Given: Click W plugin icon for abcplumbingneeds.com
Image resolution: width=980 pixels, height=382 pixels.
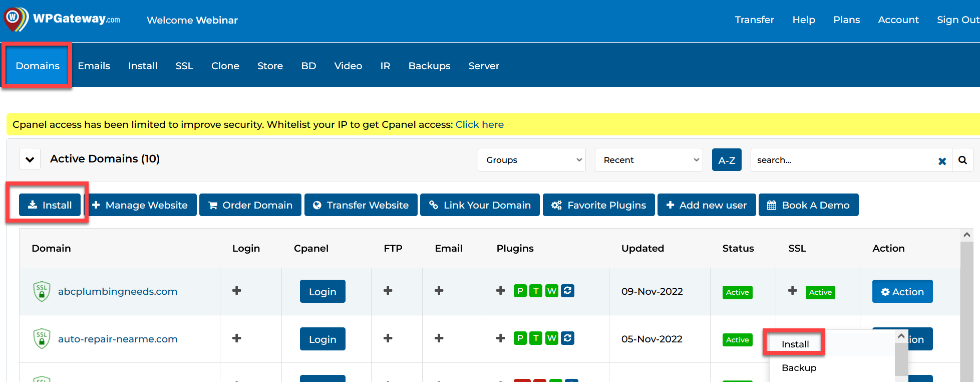Looking at the screenshot, I should [x=552, y=291].
